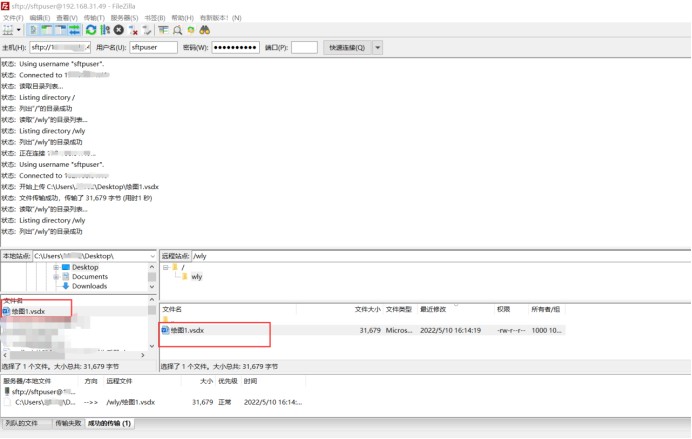Sort remote files by 文件类型 column
This screenshot has width=692, height=439.
(x=399, y=309)
